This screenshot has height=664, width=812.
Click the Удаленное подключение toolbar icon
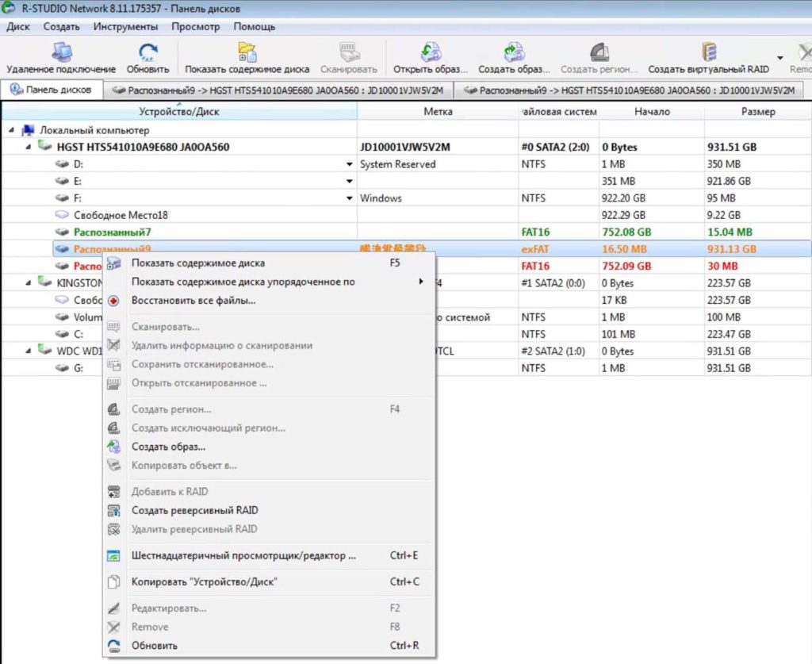pos(62,52)
